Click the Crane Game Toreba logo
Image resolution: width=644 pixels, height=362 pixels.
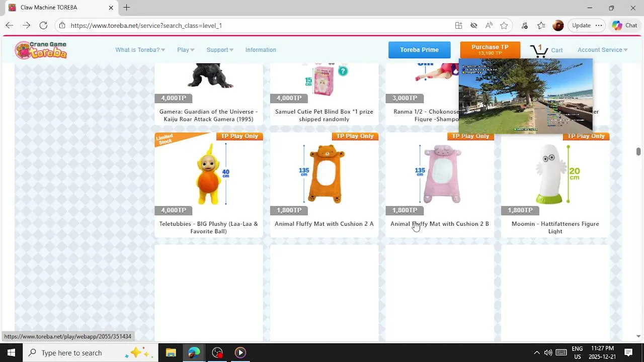click(x=41, y=50)
